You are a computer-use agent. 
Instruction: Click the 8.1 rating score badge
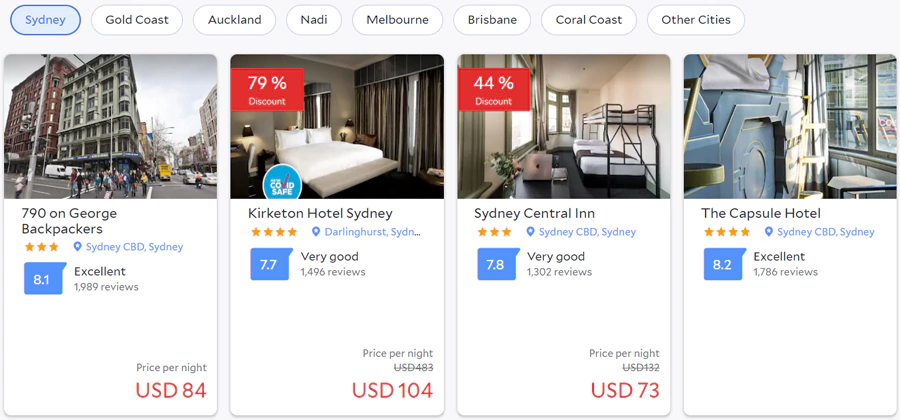42,279
